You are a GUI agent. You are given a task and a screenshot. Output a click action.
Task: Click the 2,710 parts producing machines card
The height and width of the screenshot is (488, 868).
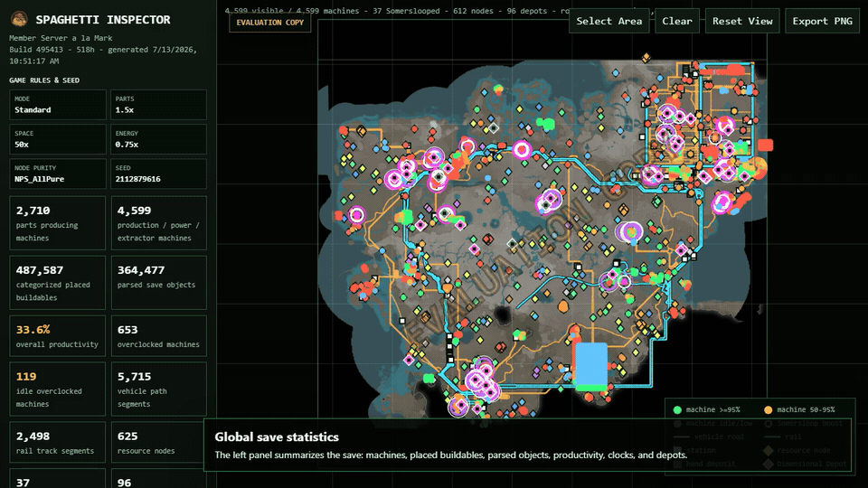58,223
